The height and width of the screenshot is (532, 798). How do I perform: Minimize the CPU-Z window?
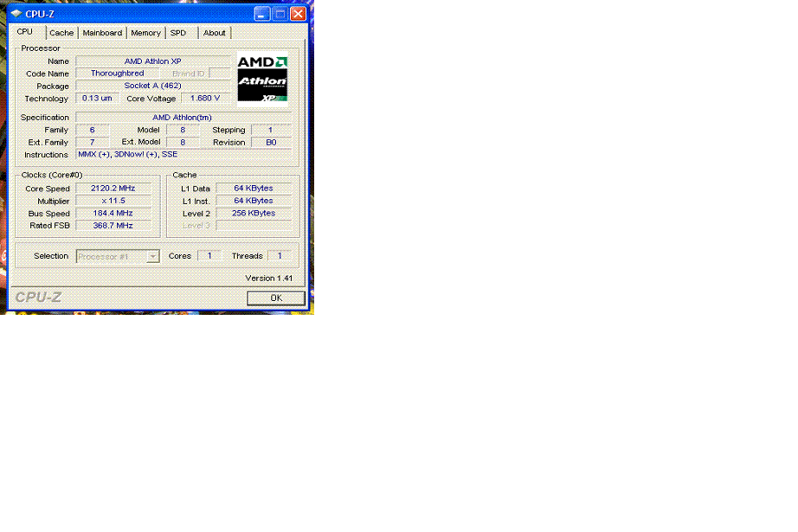(261, 14)
